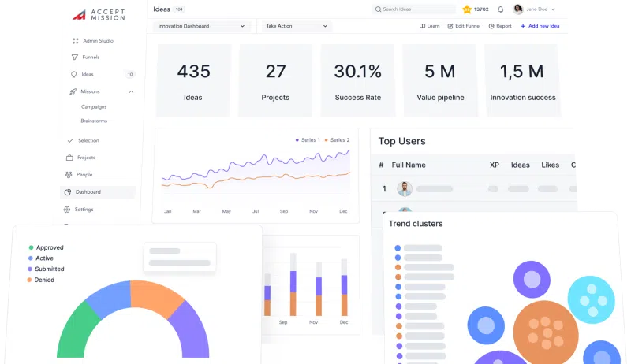The image size is (631, 364).
Task: Open notifications bell icon
Action: tap(500, 9)
